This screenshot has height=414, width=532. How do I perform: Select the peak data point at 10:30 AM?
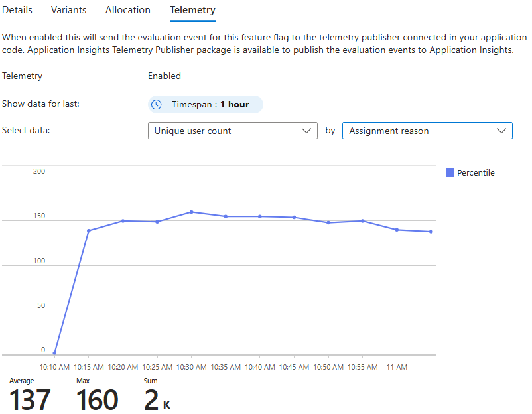click(x=192, y=211)
